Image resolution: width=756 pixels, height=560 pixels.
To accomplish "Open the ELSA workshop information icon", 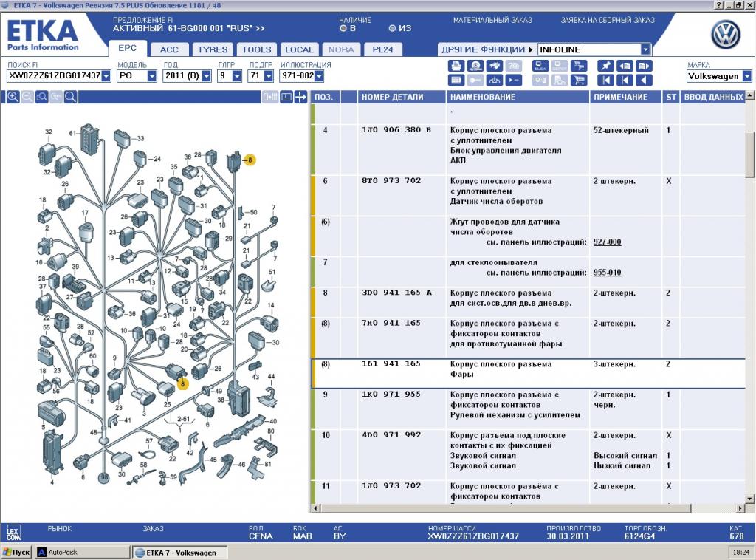I will [540, 66].
